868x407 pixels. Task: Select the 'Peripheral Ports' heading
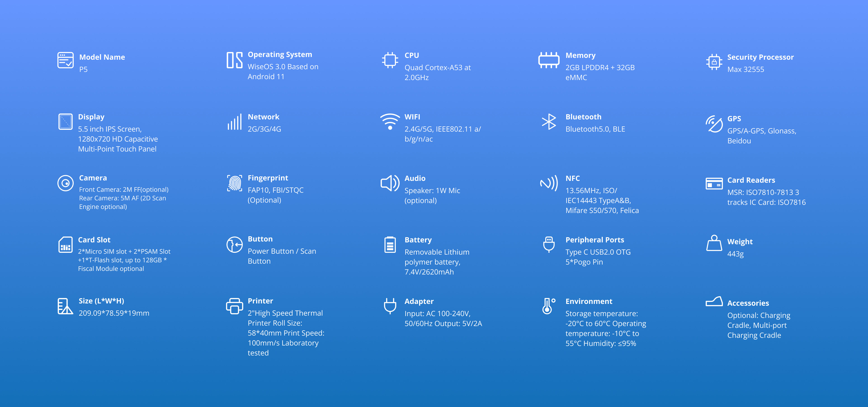click(594, 240)
